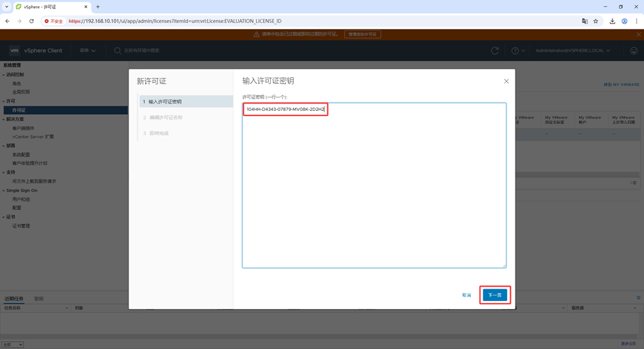Reload the page using browser refresh icon
This screenshot has width=644, height=349.
[x=31, y=21]
